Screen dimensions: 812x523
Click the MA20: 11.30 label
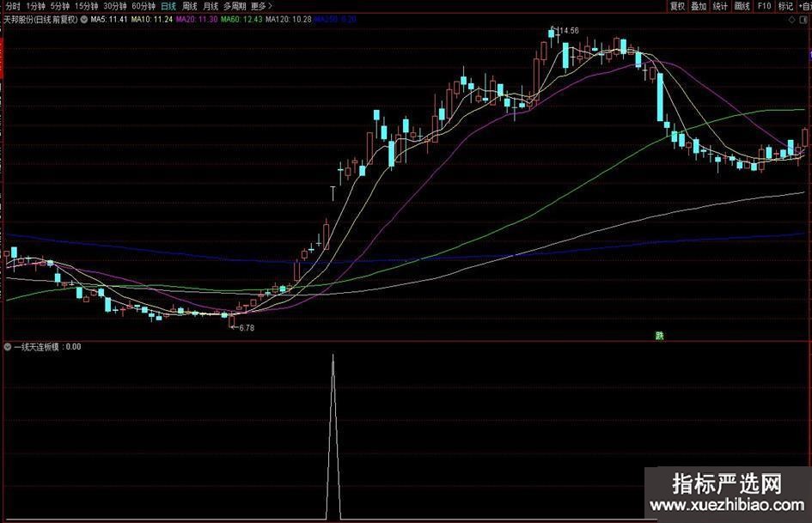pos(197,20)
